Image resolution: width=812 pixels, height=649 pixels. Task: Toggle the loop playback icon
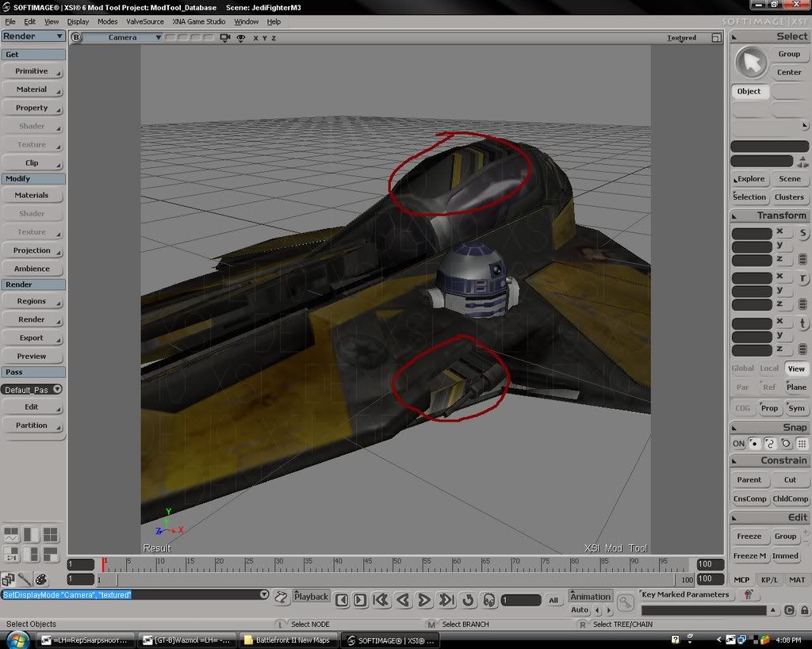coord(468,601)
